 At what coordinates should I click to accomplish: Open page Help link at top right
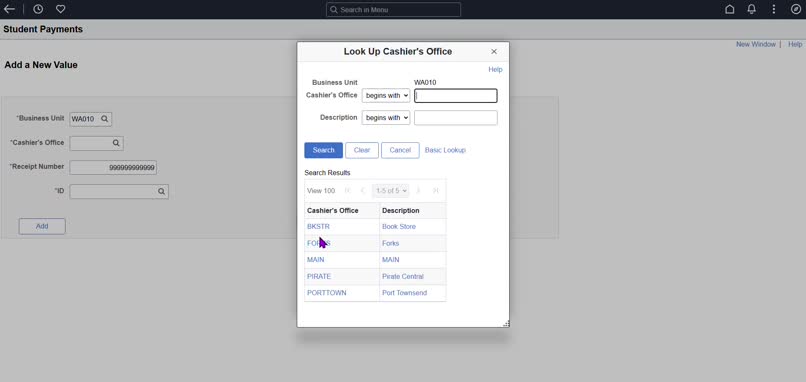(x=795, y=44)
